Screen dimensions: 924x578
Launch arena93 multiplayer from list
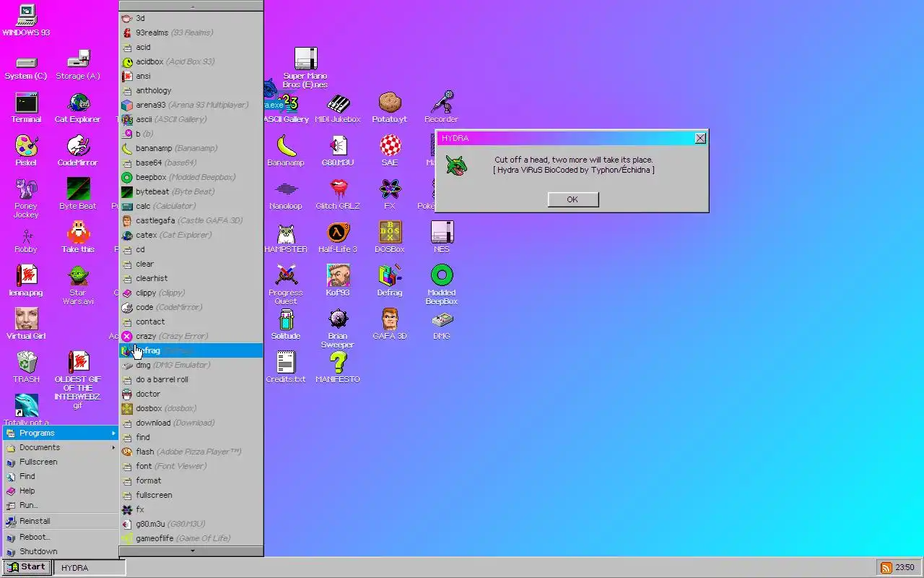point(191,105)
